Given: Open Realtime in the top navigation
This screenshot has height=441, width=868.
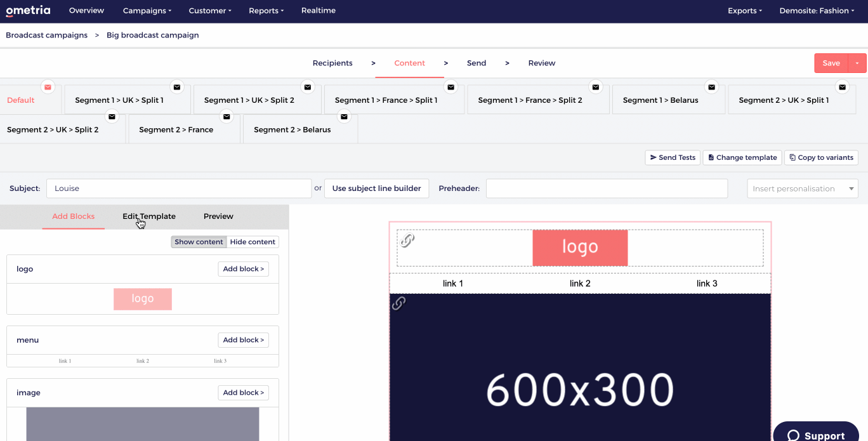Looking at the screenshot, I should point(319,11).
